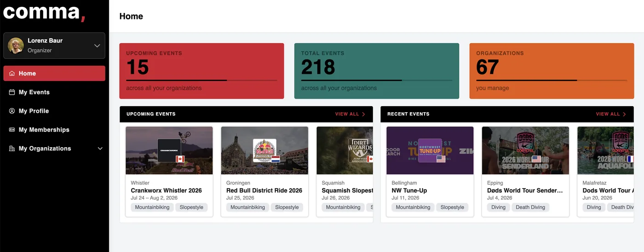Click the Upcoming Events progress bar
This screenshot has height=252, width=644.
[201, 80]
